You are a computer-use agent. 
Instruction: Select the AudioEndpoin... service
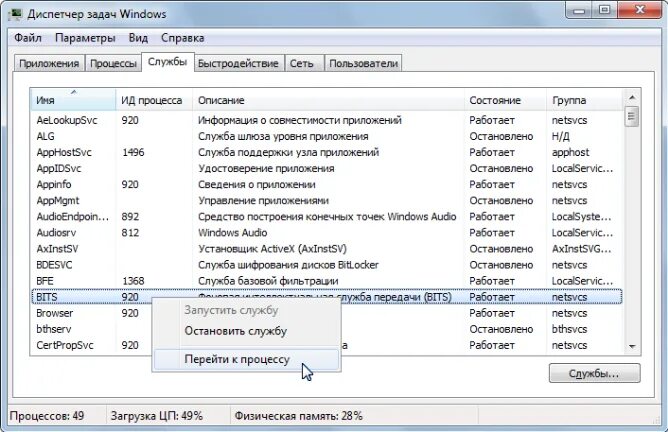pos(327,217)
